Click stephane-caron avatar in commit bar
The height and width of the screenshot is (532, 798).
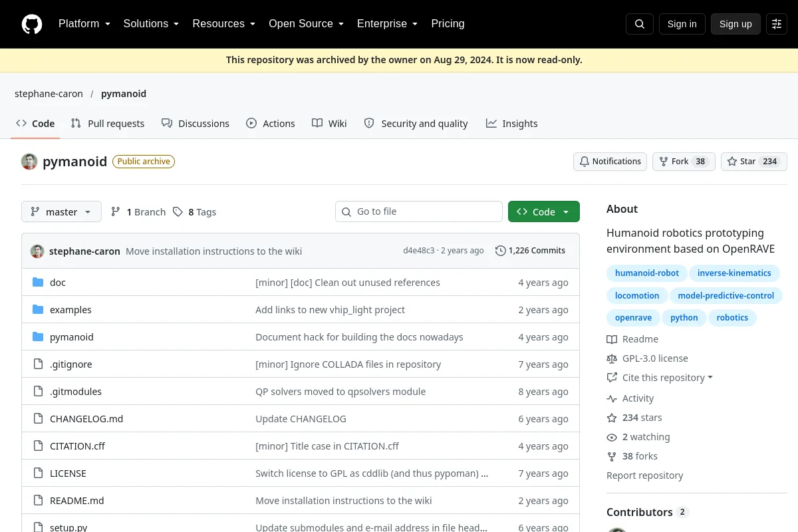[x=37, y=251]
